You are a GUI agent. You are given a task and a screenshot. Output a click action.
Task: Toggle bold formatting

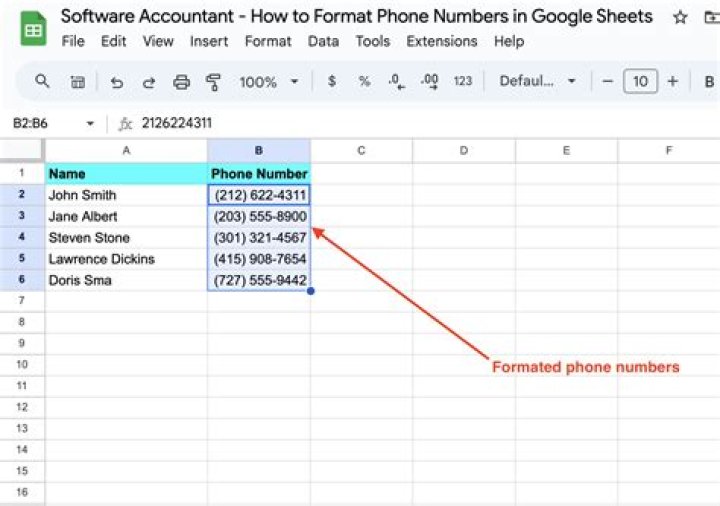[x=709, y=82]
